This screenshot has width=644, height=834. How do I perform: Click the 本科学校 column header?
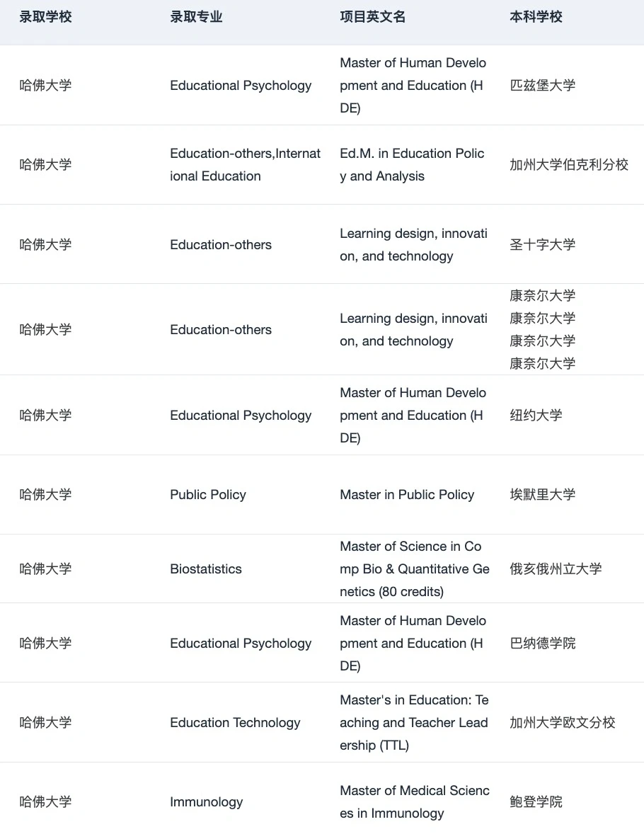pos(536,17)
